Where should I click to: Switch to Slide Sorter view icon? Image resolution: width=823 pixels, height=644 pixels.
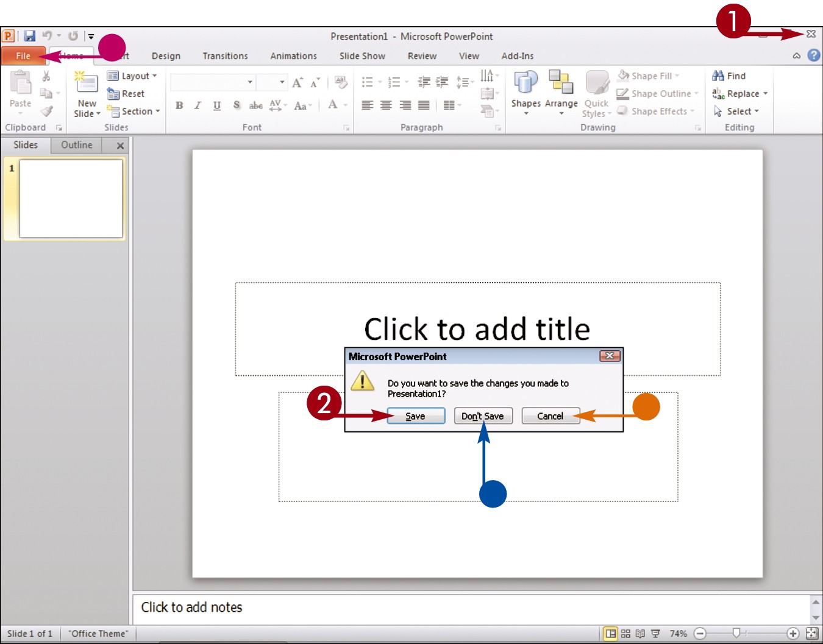point(625,634)
